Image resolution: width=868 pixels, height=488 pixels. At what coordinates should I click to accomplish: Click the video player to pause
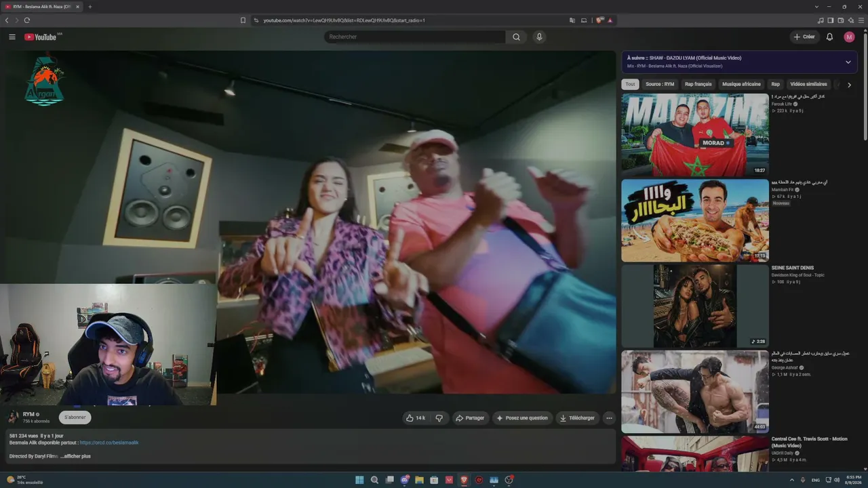point(310,221)
